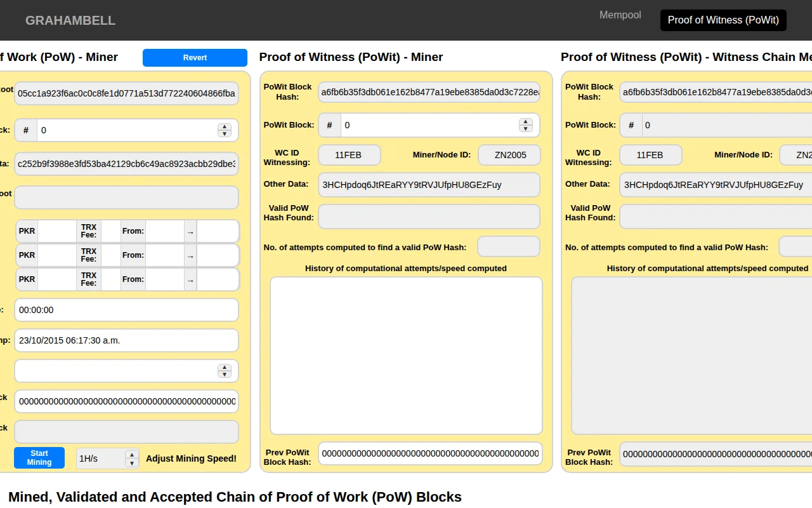Click the empty root hash field below data hash
Image resolution: width=812 pixels, height=508 pixels.
coord(126,197)
